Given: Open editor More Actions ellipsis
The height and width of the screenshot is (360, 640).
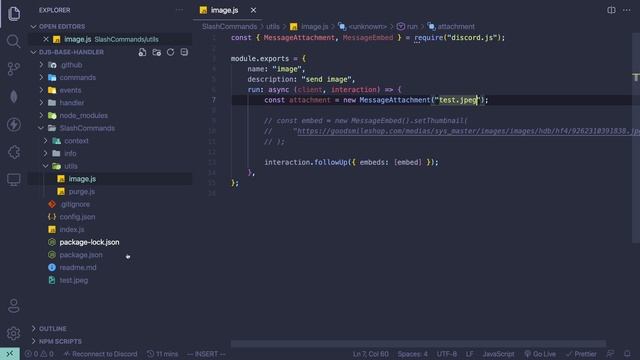Looking at the screenshot, I should coord(627,10).
